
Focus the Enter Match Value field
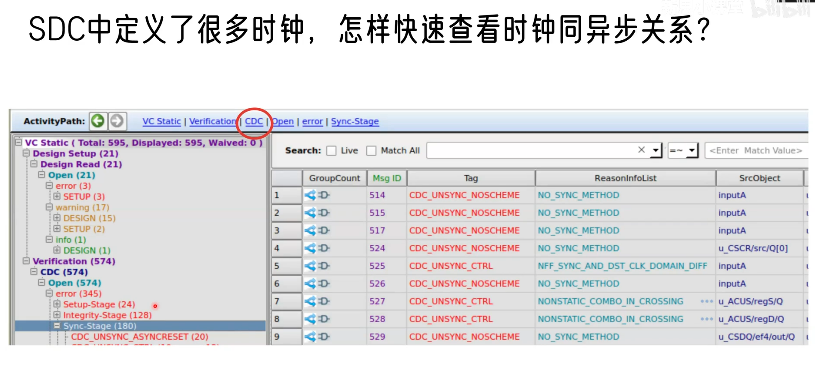[x=756, y=151]
